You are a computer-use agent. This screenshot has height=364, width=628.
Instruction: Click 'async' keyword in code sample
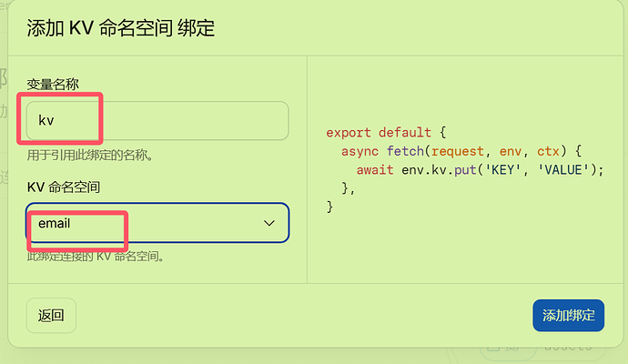[360, 151]
